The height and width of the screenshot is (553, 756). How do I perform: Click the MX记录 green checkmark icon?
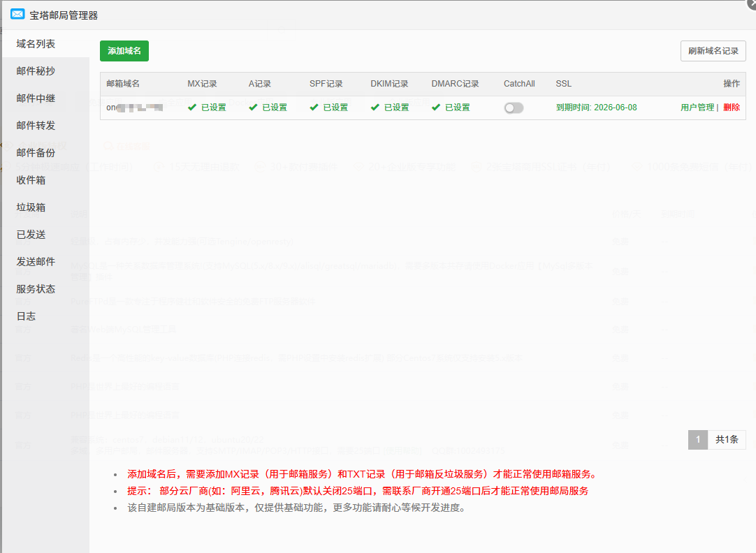click(x=192, y=108)
